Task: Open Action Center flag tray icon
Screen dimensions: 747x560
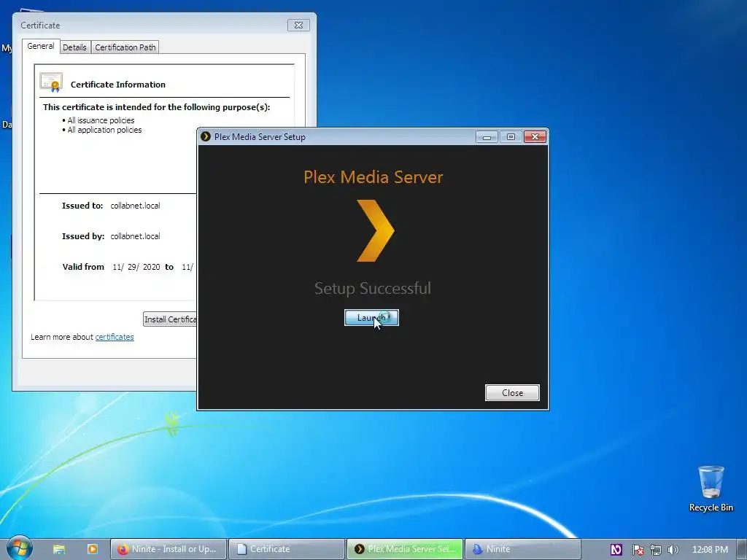Action: point(638,550)
